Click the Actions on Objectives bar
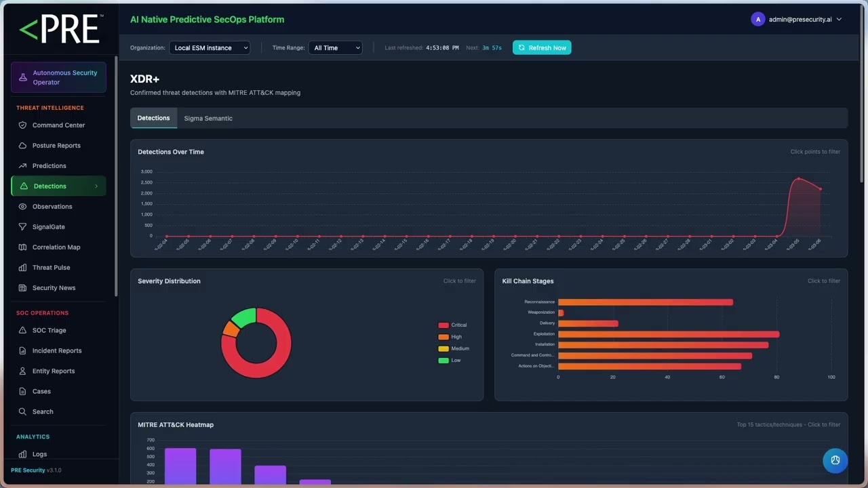The height and width of the screenshot is (488, 868). (650, 367)
